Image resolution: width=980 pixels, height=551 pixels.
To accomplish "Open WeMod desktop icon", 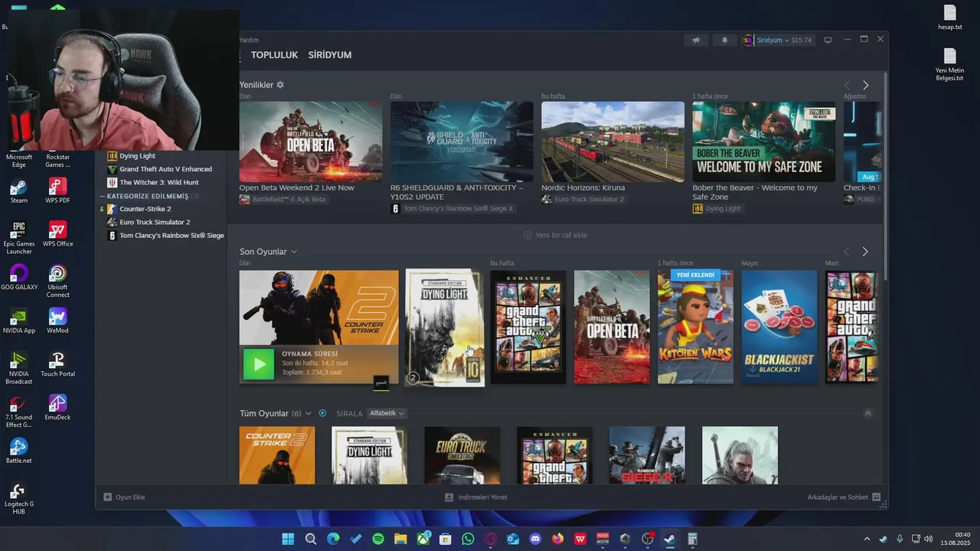I will (x=57, y=321).
